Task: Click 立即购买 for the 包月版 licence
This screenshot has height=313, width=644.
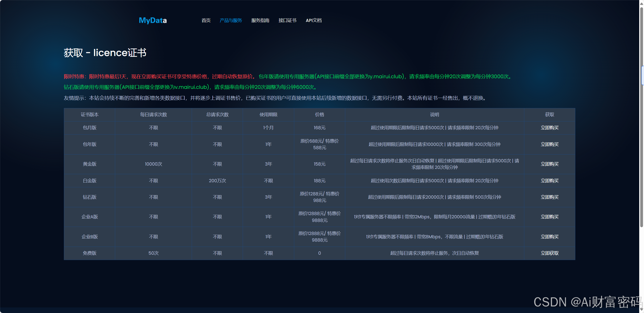Action: coord(549,128)
